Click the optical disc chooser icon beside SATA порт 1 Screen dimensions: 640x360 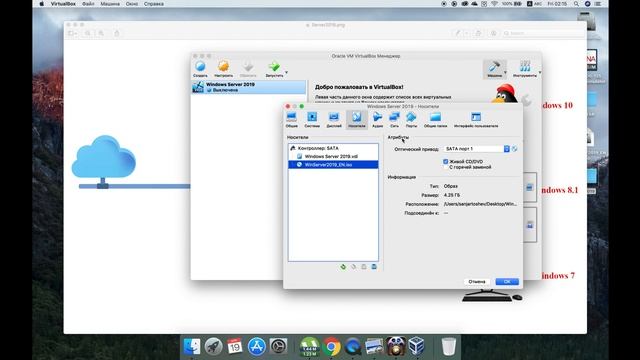[515, 149]
